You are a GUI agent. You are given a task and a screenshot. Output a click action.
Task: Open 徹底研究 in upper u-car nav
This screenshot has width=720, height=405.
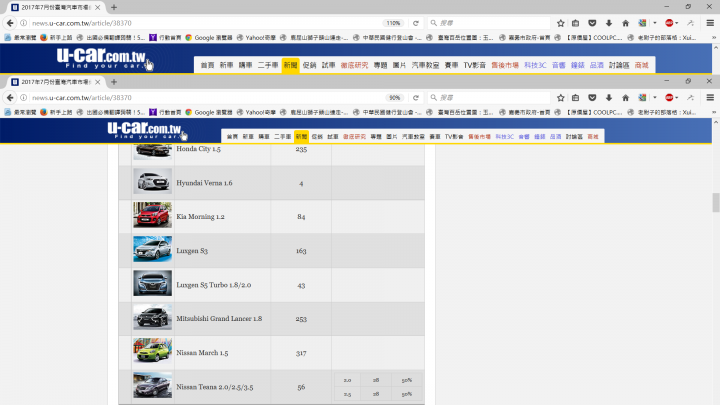(354, 65)
